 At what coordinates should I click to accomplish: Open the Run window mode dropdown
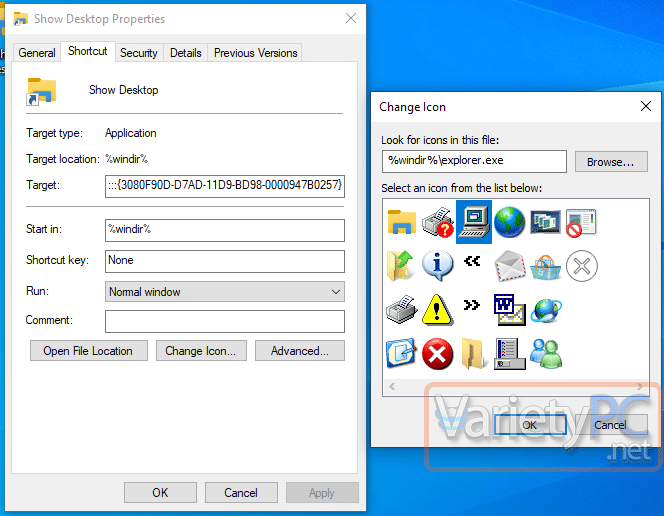(225, 292)
